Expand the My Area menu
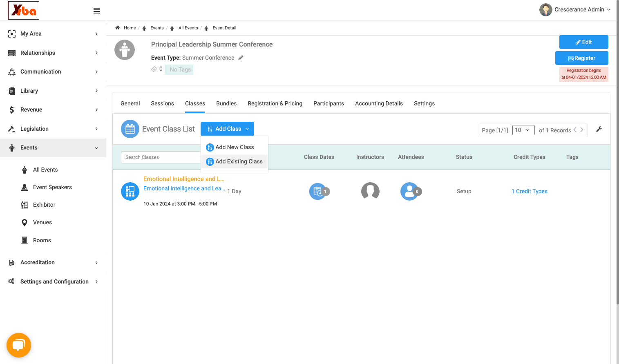This screenshot has width=619, height=364. coord(53,34)
